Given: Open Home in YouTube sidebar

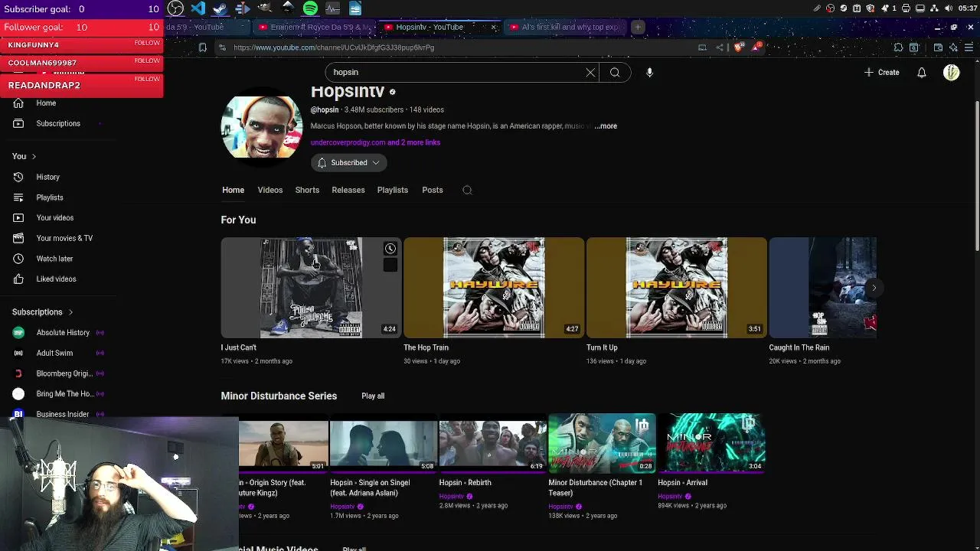Looking at the screenshot, I should [46, 103].
